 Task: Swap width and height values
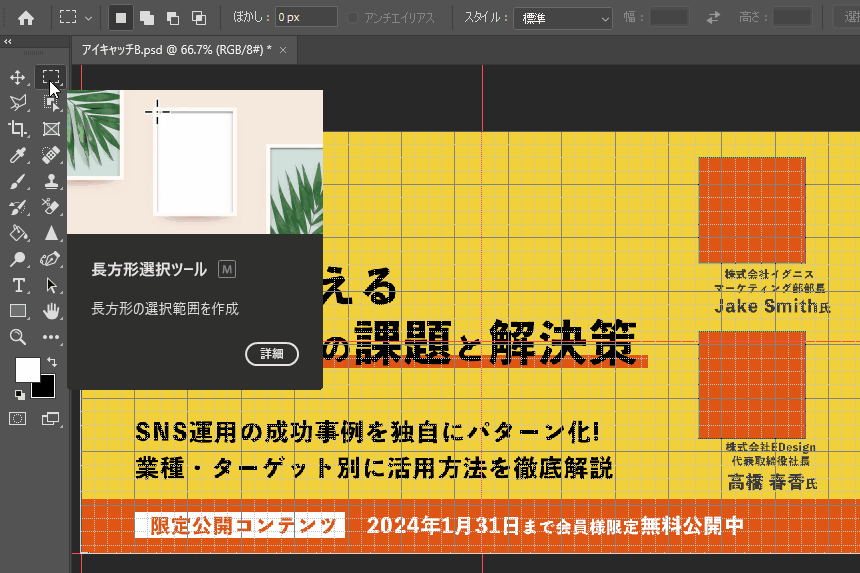pos(713,18)
